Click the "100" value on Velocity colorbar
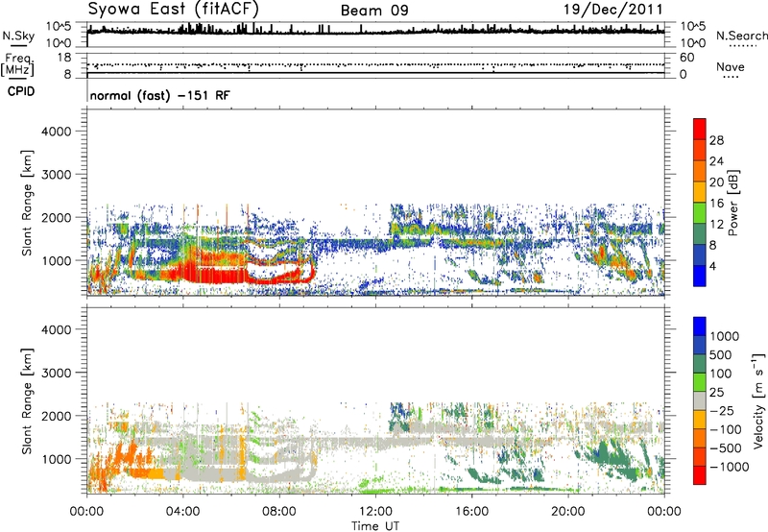768x532 pixels. pos(721,374)
